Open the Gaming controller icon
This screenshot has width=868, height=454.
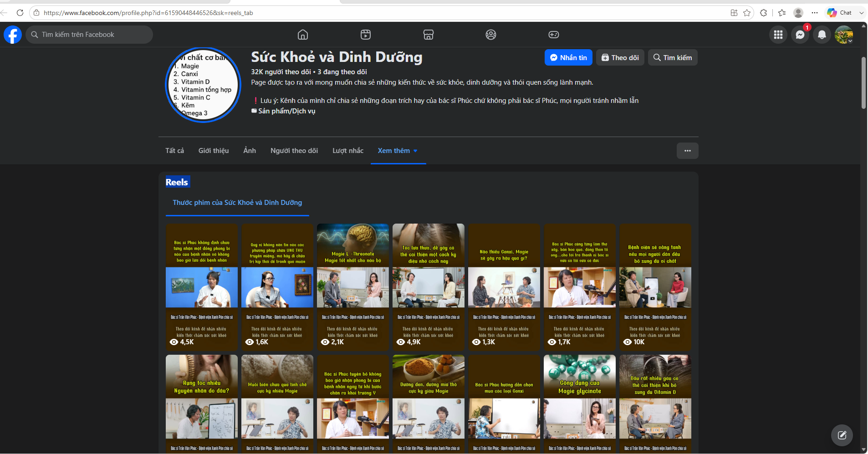pos(554,35)
